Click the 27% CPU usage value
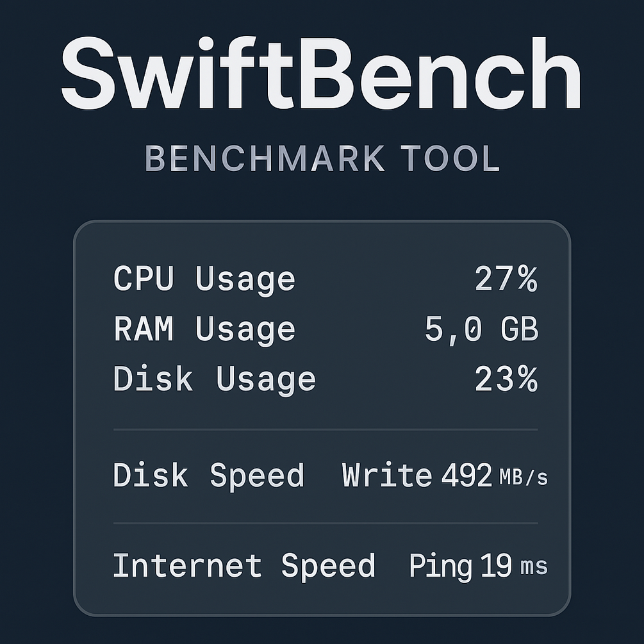Image resolution: width=644 pixels, height=644 pixels. 506,279
